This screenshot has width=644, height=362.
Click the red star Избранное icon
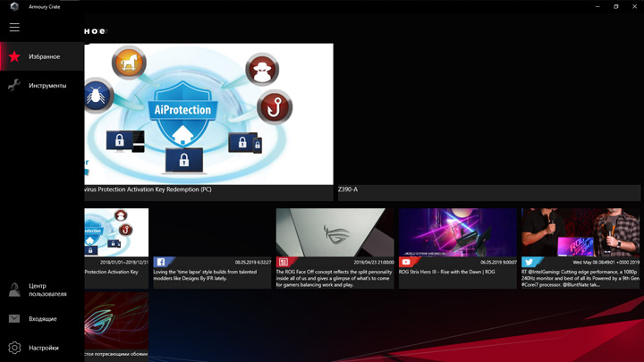coord(14,56)
